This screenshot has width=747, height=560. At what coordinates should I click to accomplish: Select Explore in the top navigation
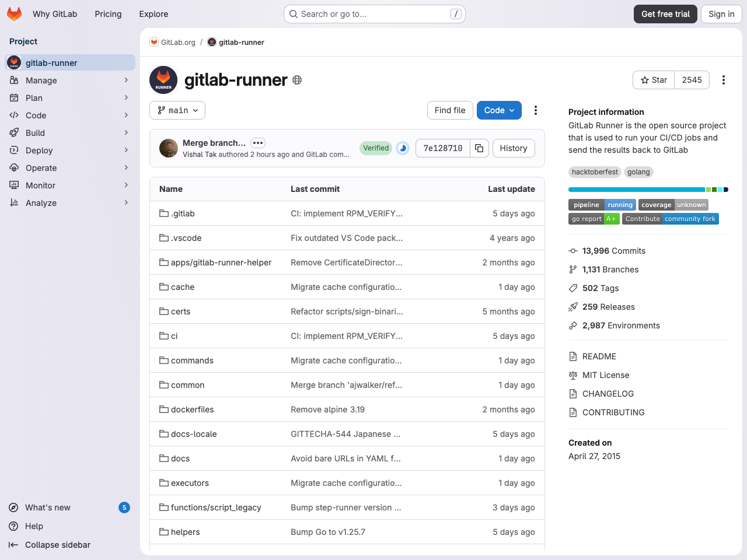click(153, 13)
